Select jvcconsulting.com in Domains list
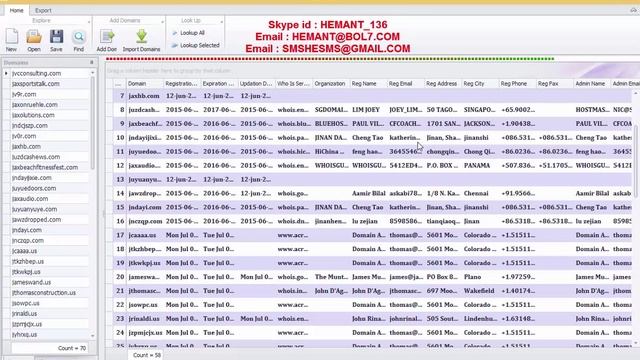The image size is (640, 360). coord(36,73)
